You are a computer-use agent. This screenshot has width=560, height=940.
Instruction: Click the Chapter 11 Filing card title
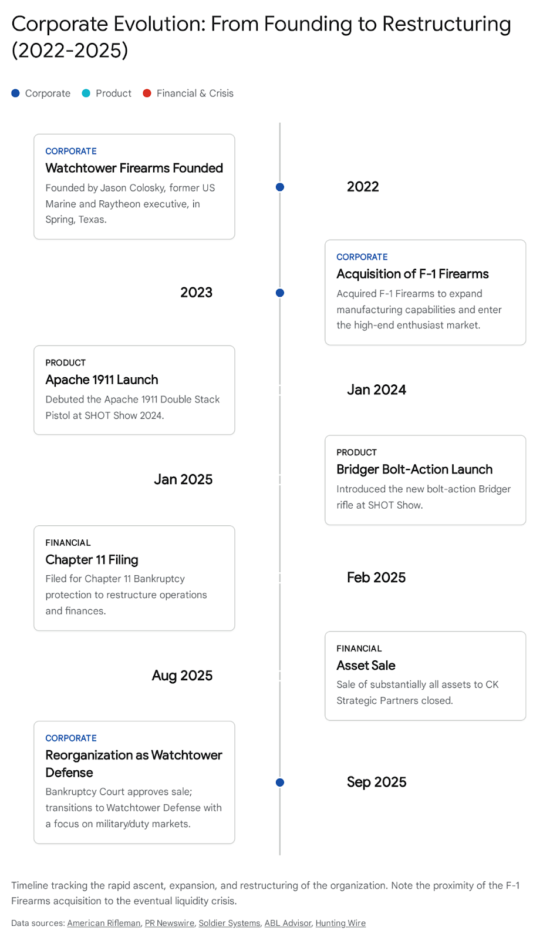(x=92, y=560)
